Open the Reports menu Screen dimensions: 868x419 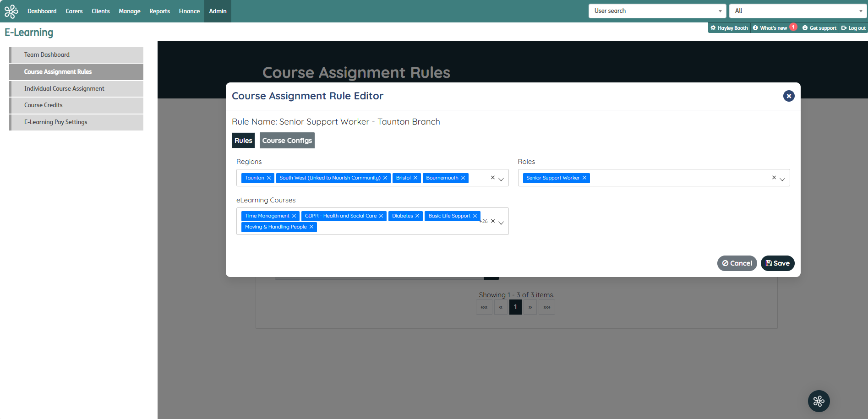[159, 11]
